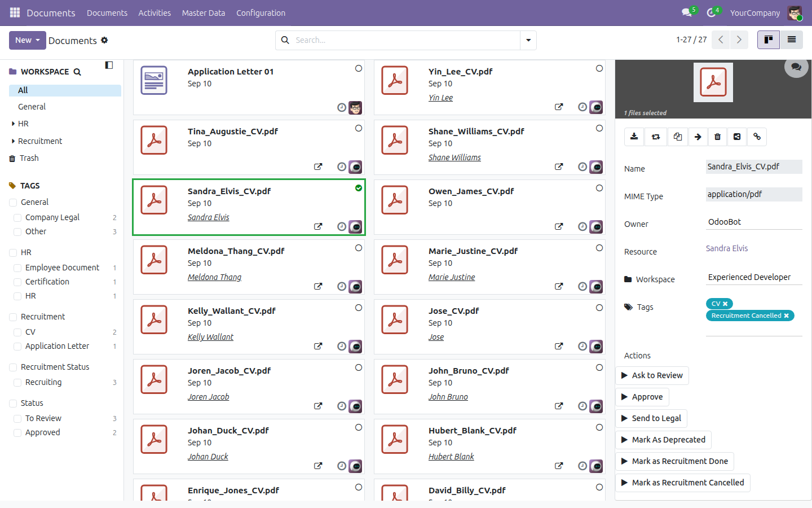Click the Approve action button
This screenshot has height=508, width=812.
642,397
